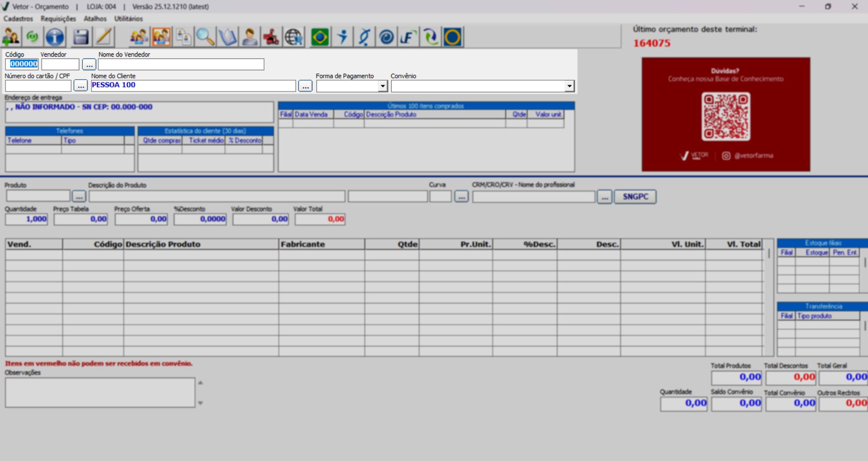Click the pencil edit icon

coord(104,37)
